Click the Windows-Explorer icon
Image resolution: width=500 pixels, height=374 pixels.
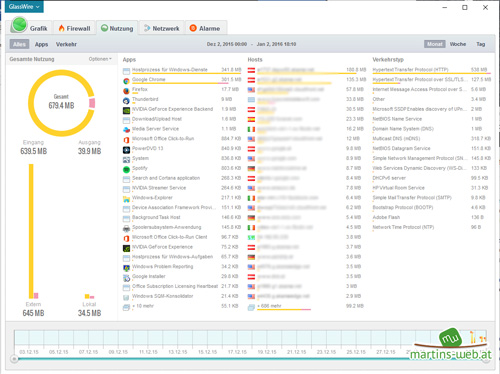126,199
